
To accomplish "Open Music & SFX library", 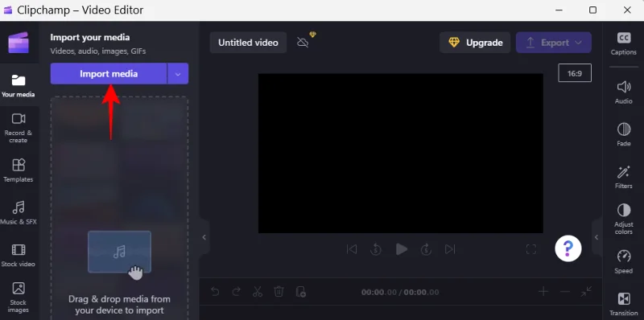I will [x=18, y=212].
